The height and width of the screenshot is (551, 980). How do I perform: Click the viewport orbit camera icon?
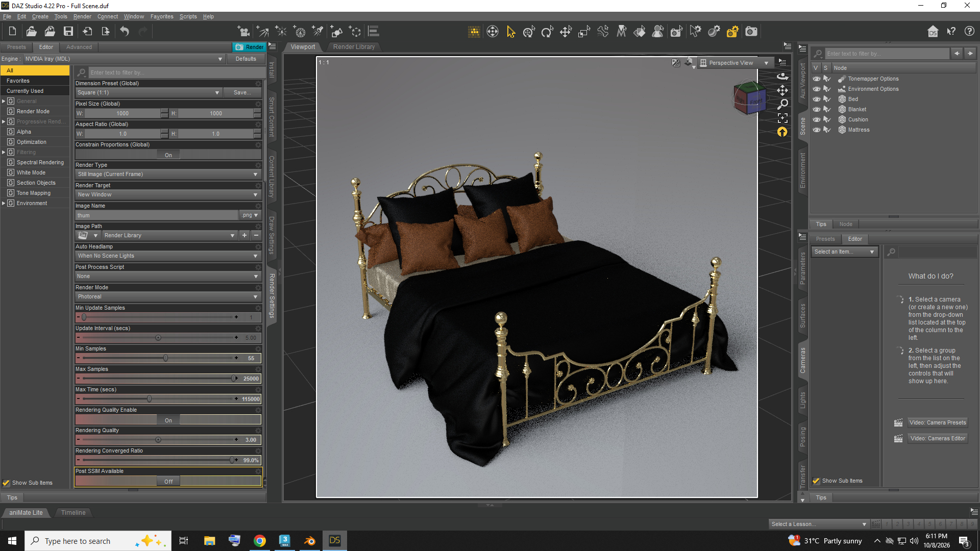(782, 76)
